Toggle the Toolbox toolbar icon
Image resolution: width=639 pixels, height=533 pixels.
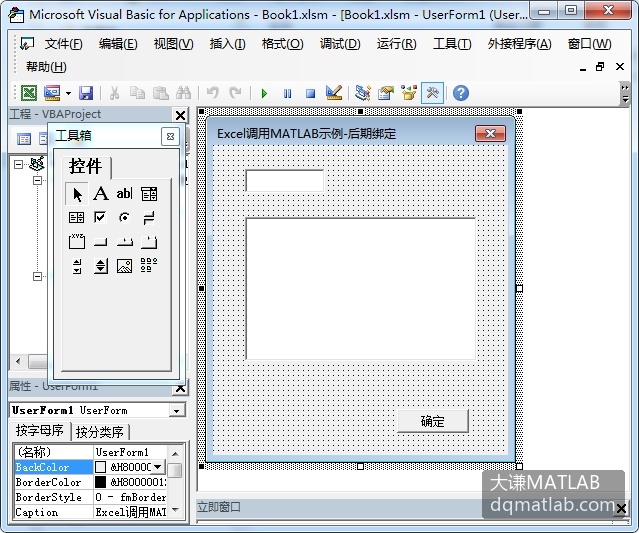pyautogui.click(x=432, y=93)
